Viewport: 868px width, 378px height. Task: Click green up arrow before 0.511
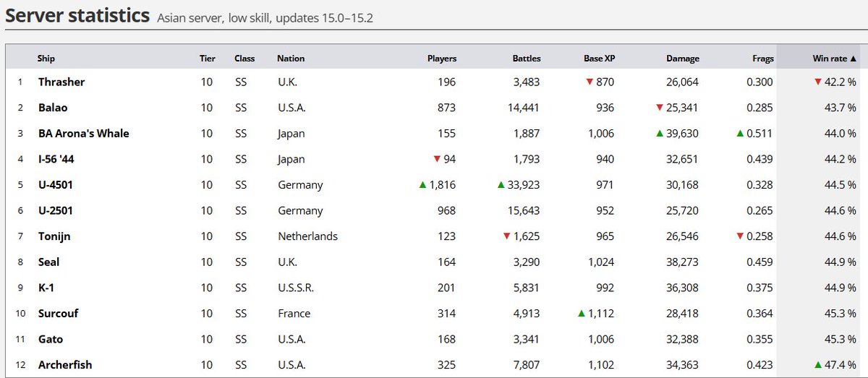[x=741, y=134]
